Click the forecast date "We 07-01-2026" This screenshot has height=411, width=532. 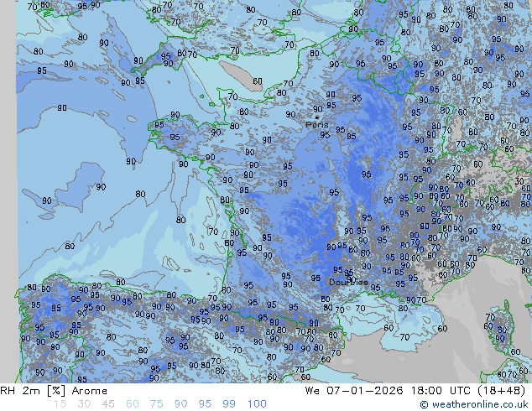click(x=354, y=391)
